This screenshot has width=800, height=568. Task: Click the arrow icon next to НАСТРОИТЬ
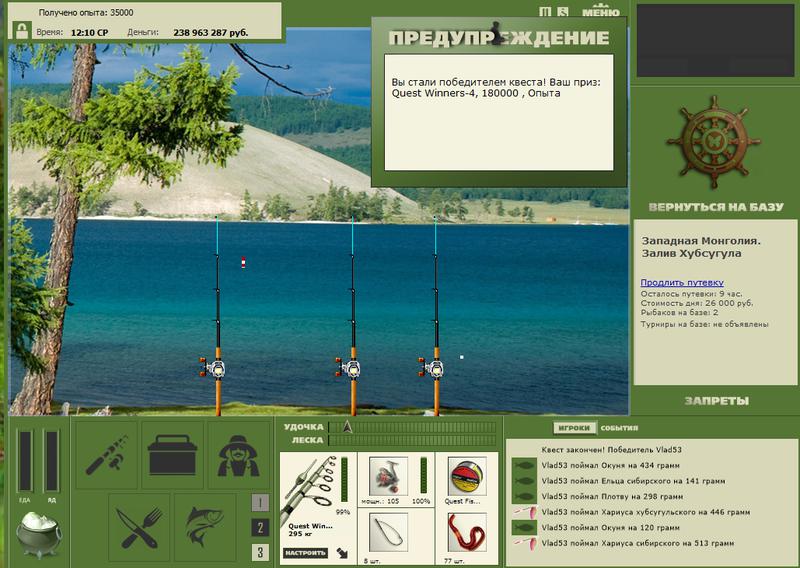342,553
